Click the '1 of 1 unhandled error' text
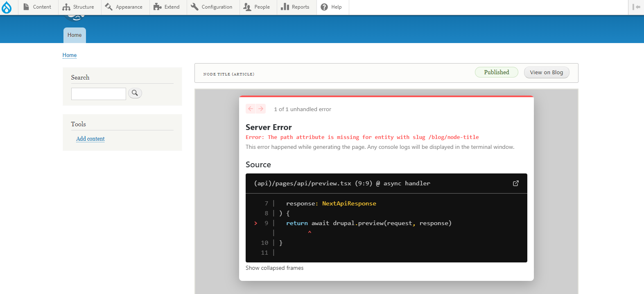644x294 pixels. [303, 109]
